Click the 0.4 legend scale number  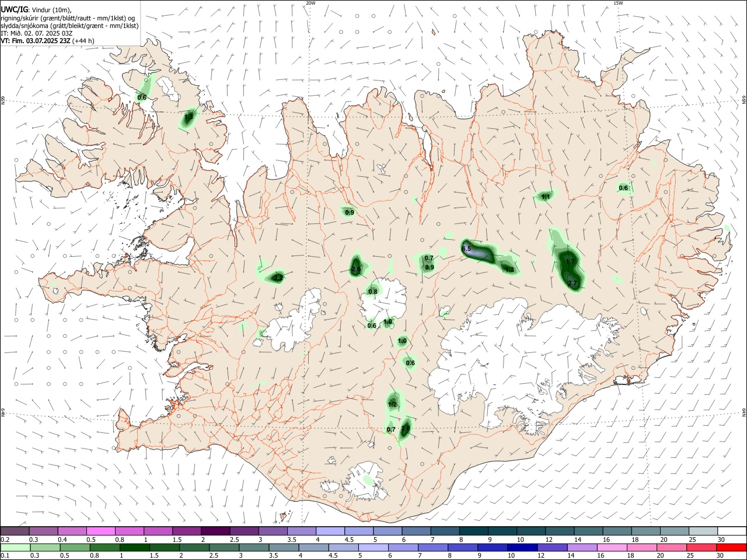[62, 540]
